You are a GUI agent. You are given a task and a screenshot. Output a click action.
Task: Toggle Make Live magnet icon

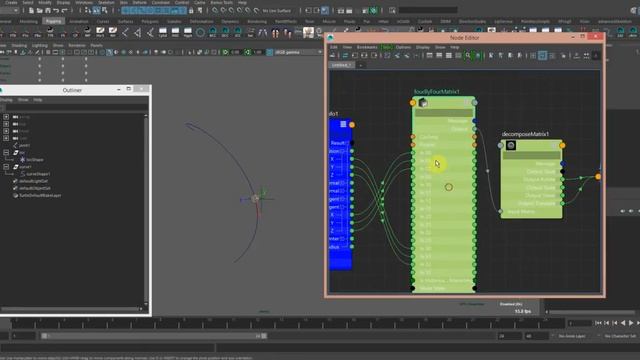pos(256,11)
